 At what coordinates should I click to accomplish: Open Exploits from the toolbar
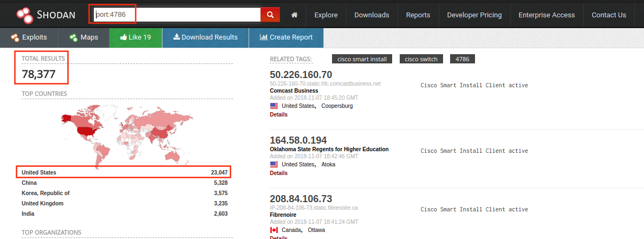click(29, 37)
